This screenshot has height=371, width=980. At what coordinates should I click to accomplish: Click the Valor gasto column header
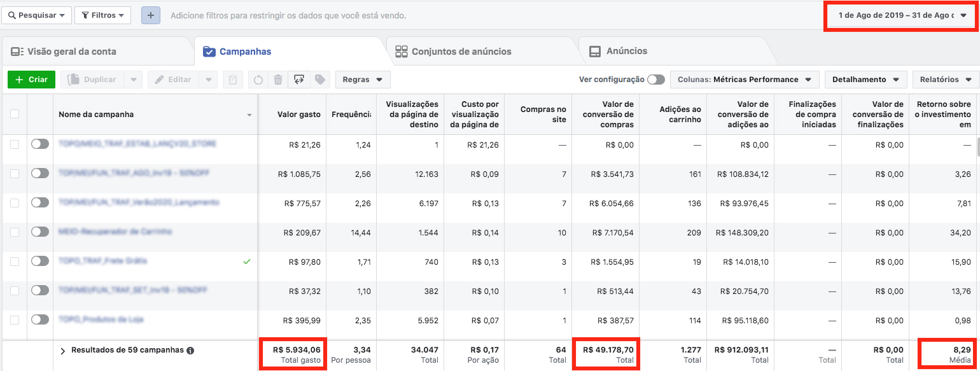292,114
